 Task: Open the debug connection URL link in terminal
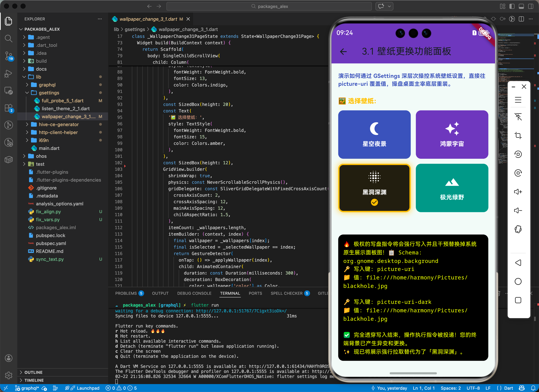(241, 311)
